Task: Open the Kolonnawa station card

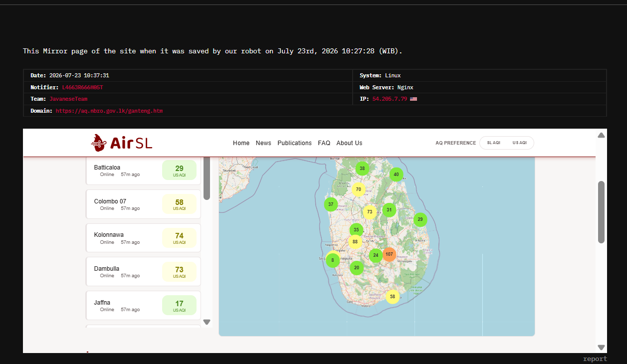Action: tap(144, 238)
